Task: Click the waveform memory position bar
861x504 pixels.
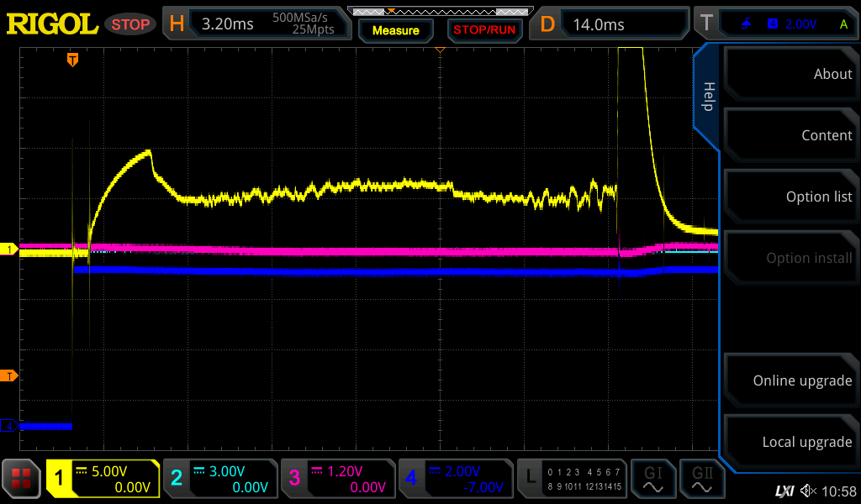Action: 440,12
